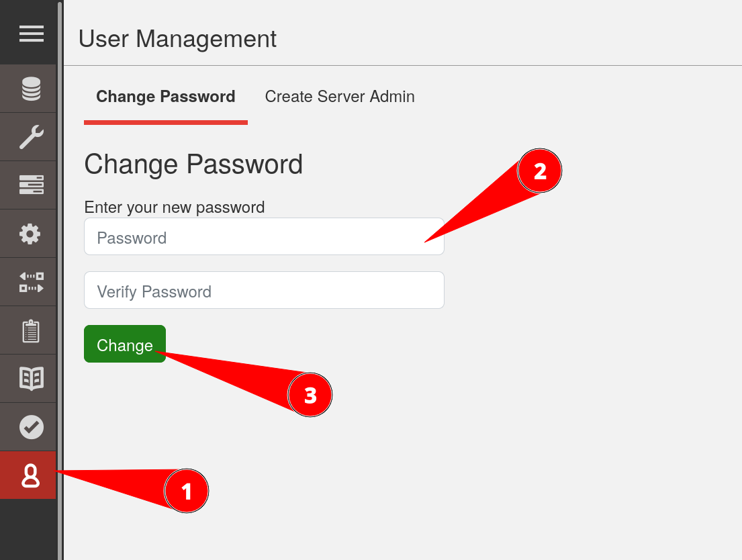Screen dimensions: 742x560
Task: Switch to the Change Password tab
Action: pyautogui.click(x=165, y=97)
